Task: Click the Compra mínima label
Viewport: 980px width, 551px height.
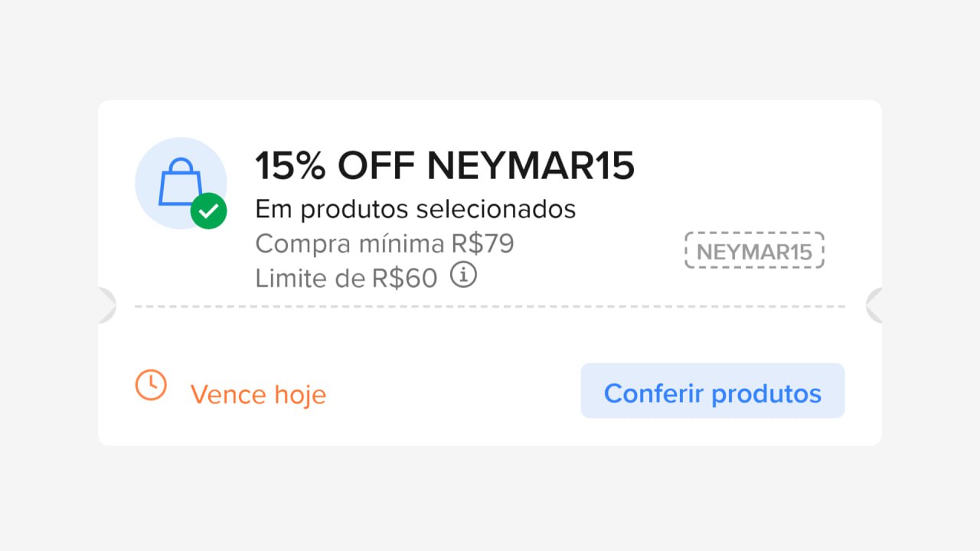Action: tap(349, 243)
